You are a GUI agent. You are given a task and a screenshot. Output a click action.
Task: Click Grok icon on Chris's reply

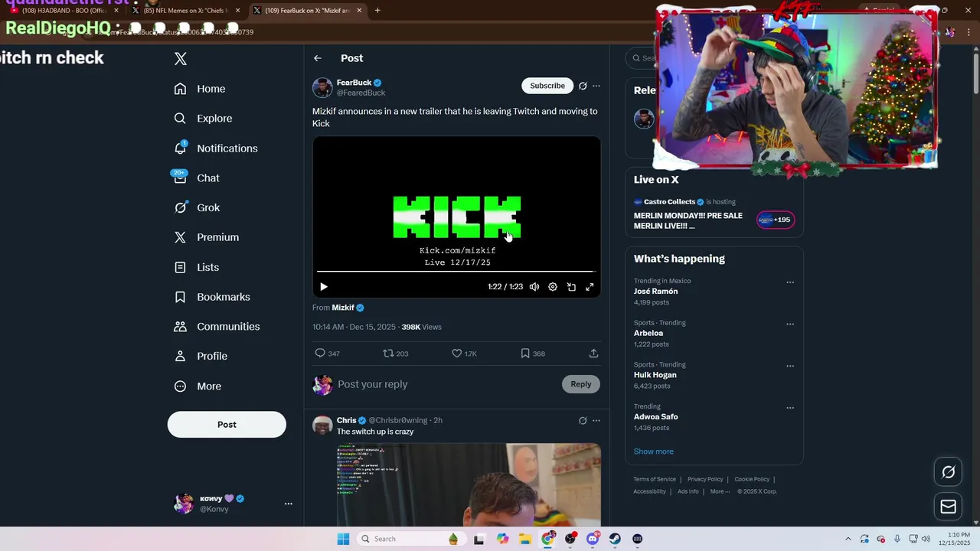(583, 420)
